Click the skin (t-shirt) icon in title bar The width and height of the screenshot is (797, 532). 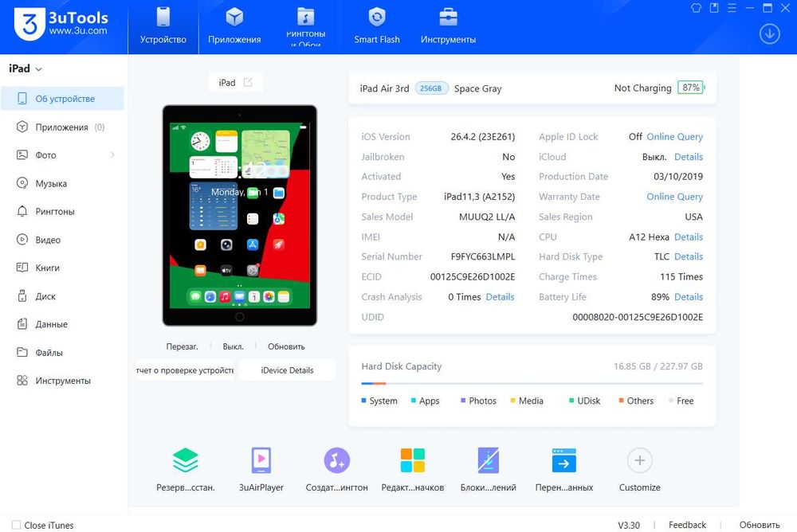point(696,8)
